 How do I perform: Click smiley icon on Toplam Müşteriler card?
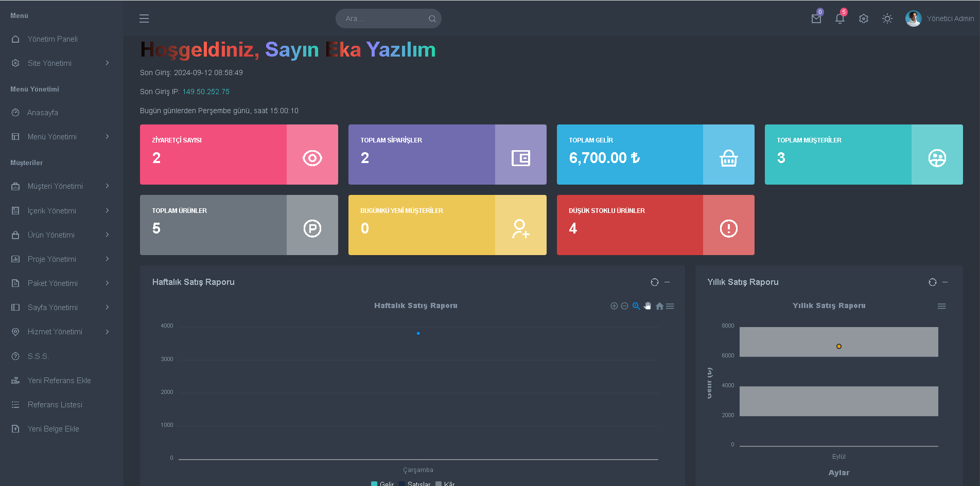[937, 158]
